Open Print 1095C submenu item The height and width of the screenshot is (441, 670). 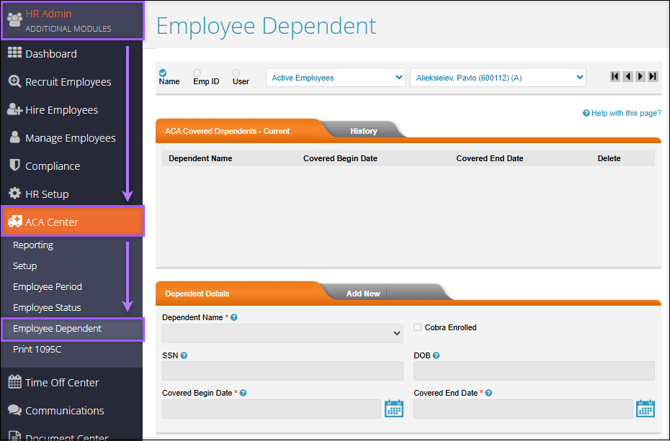[x=37, y=350]
